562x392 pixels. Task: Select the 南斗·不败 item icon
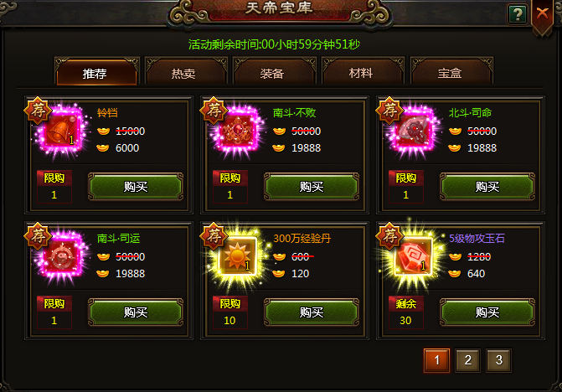pyautogui.click(x=238, y=132)
